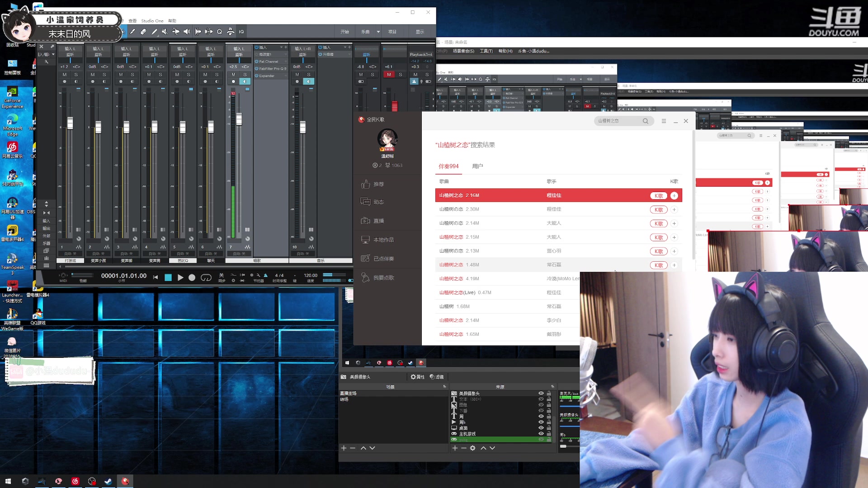Open the Expander insert dropdown arrow
The height and width of the screenshot is (488, 868).
(x=286, y=76)
